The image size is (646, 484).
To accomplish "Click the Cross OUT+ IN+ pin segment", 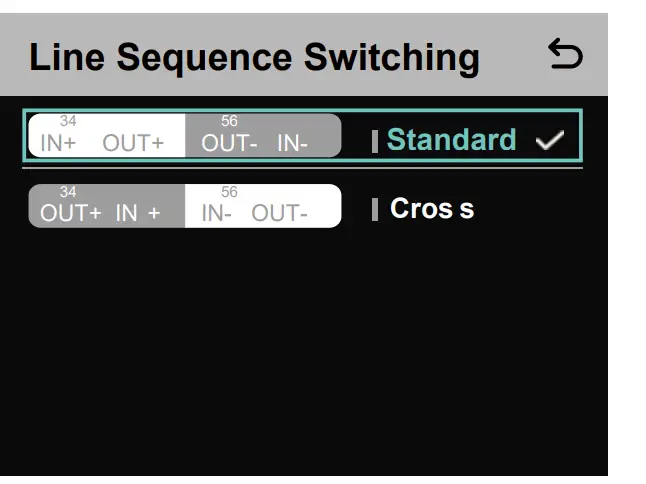I will pos(107,207).
